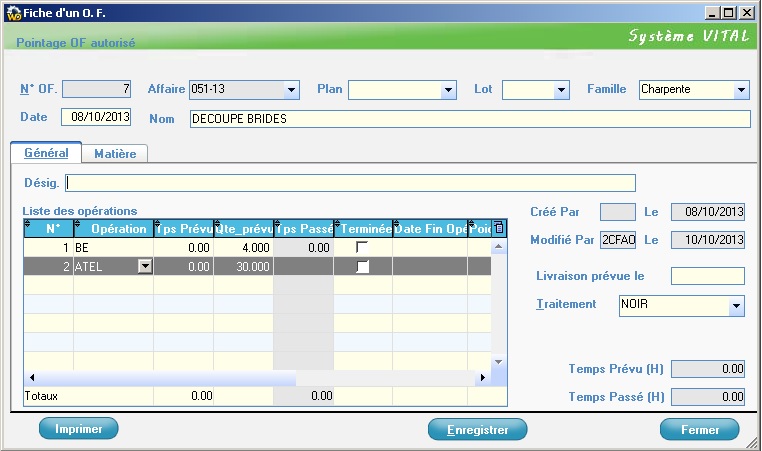Expand the ATEL operation dropdown in row 2
Screen dimensions: 762x451
click(x=144, y=266)
